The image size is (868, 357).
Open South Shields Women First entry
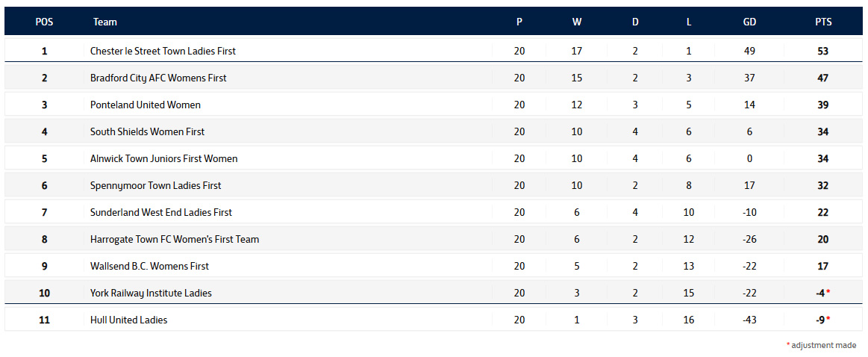pyautogui.click(x=147, y=132)
